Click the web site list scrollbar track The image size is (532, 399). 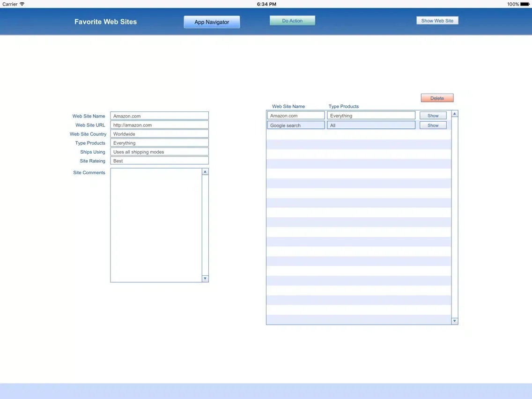click(x=454, y=215)
